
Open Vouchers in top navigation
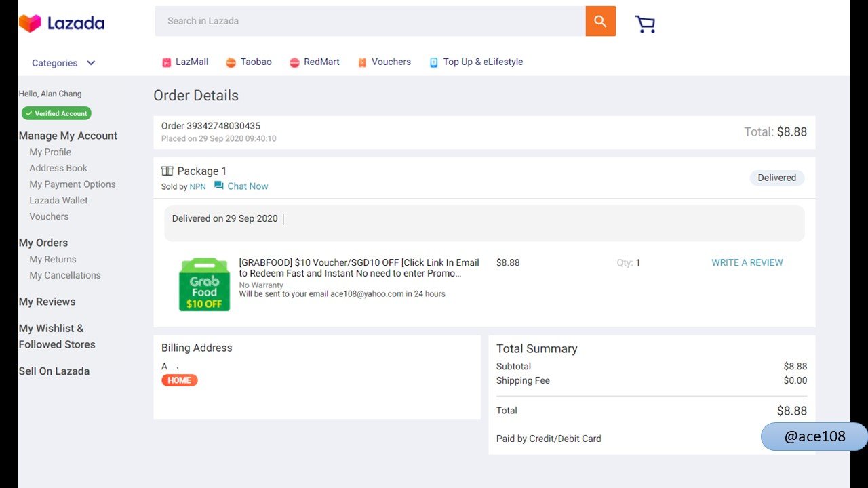(x=391, y=62)
